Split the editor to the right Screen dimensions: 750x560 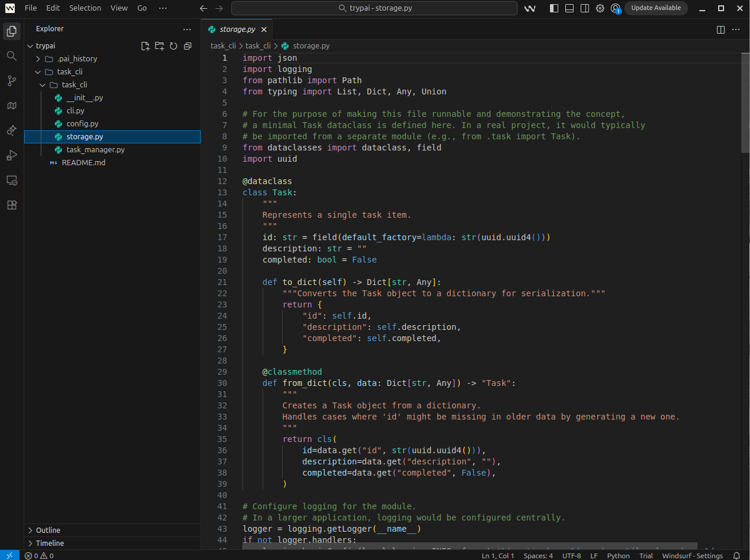720,30
